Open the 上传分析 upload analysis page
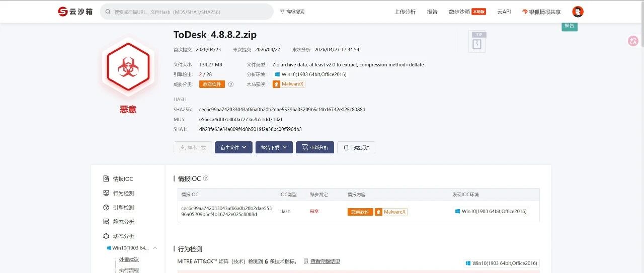This screenshot has width=644, height=273. click(x=405, y=12)
